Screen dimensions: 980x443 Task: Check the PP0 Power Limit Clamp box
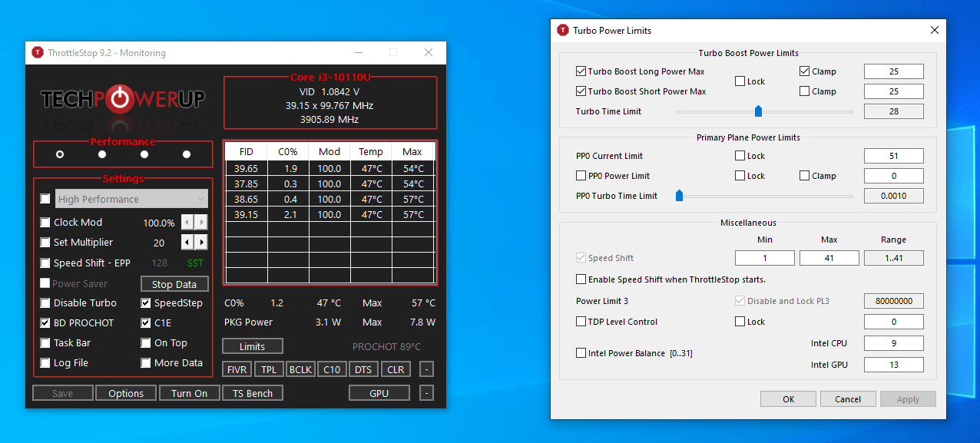(804, 176)
